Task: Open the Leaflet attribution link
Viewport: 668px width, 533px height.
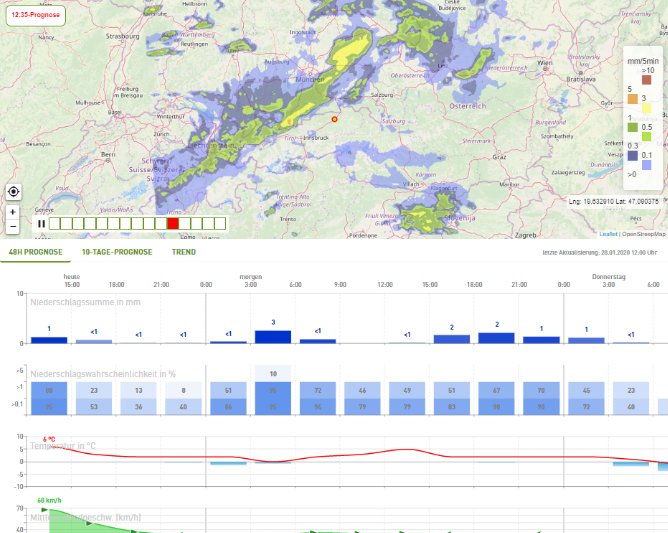Action: click(x=607, y=233)
